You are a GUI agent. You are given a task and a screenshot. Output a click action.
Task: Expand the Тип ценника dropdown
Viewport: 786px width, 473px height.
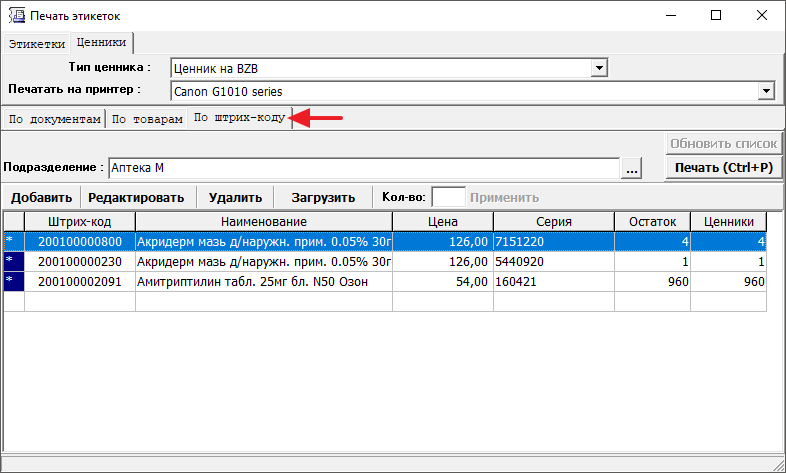tap(600, 68)
